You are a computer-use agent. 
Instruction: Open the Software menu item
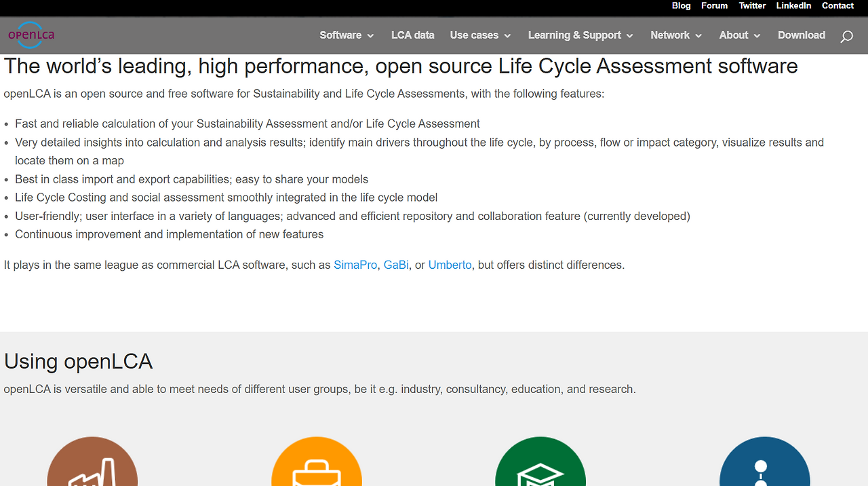(x=340, y=35)
